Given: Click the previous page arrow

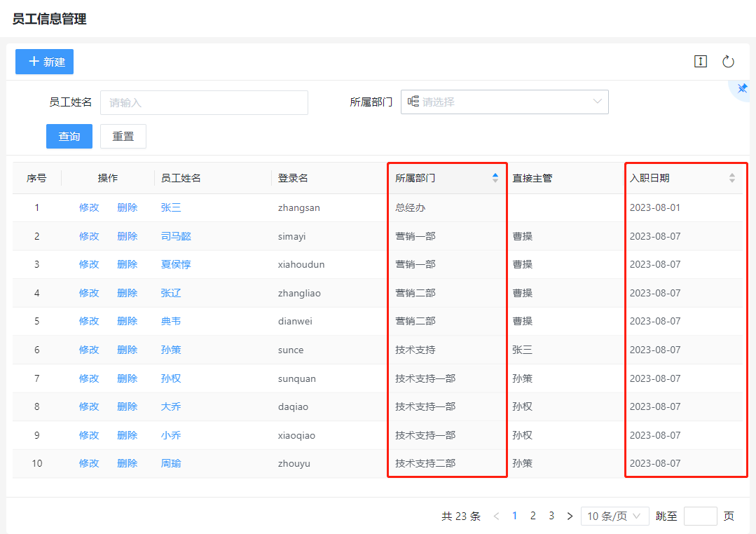Looking at the screenshot, I should point(496,516).
